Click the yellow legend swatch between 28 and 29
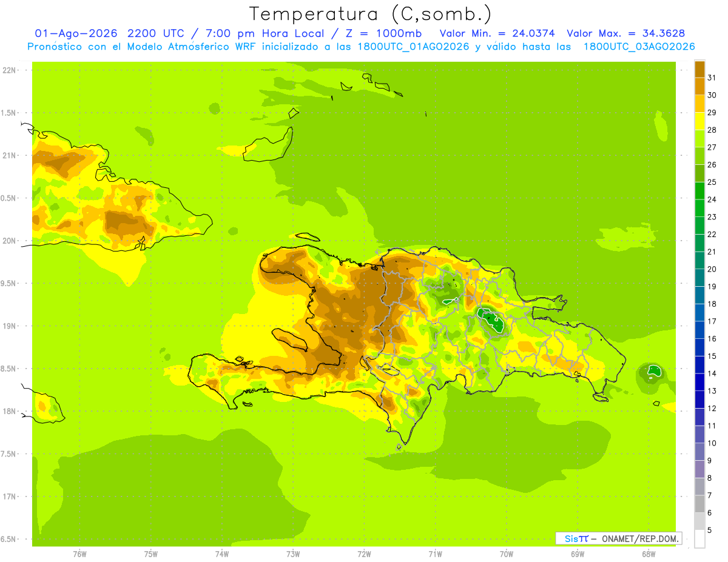728x562 pixels. point(699,121)
